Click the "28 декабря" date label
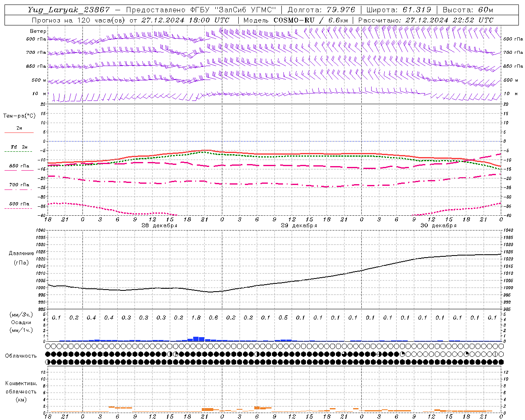Image resolution: width=525 pixels, height=420 pixels. pos(160,226)
